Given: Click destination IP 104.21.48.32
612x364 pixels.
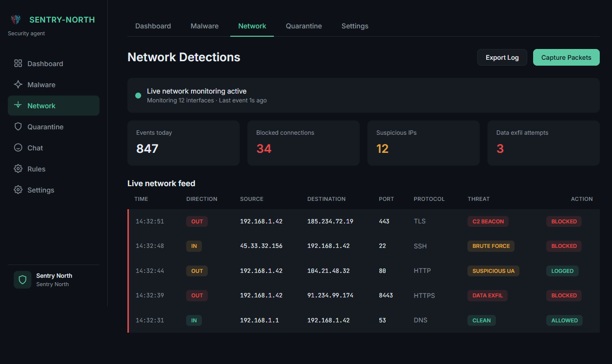Looking at the screenshot, I should click(328, 271).
